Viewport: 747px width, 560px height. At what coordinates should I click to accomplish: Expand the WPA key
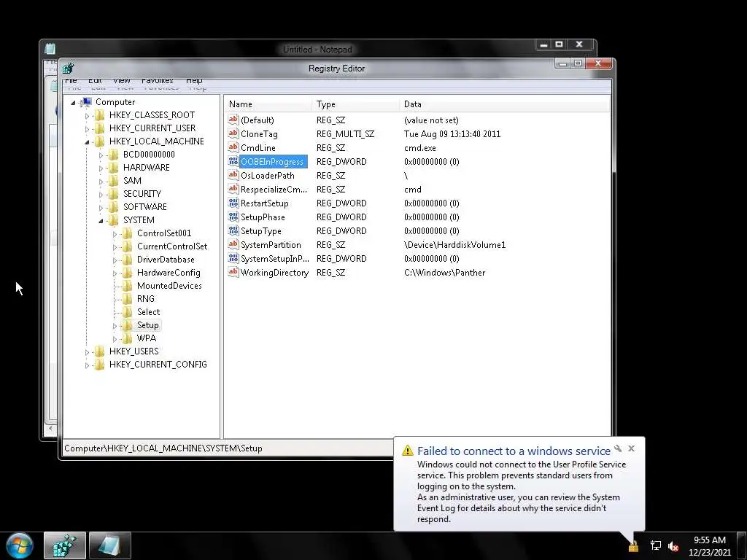(x=115, y=339)
